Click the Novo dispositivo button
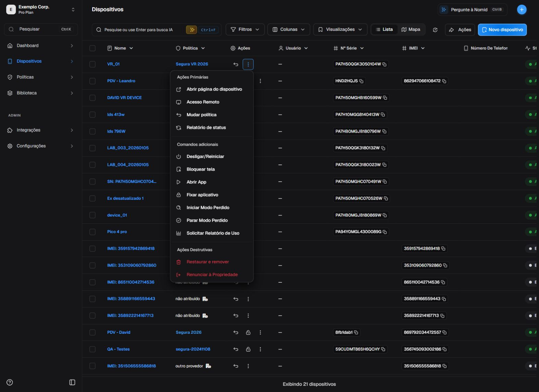 502,30
